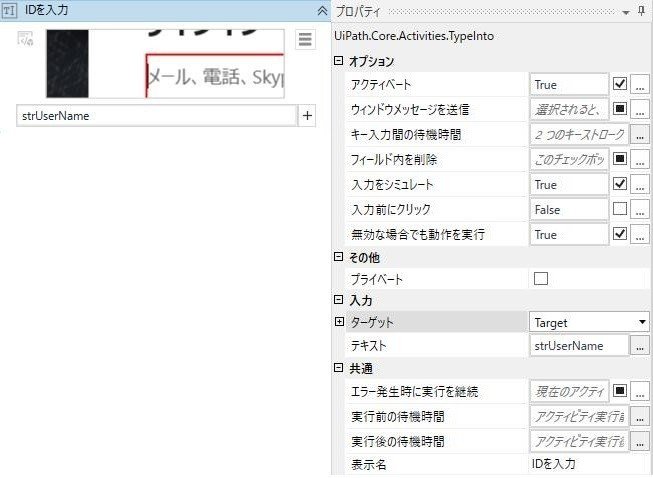Collapse the 共通 section
Image resolution: width=653 pixels, height=478 pixels.
coord(339,367)
